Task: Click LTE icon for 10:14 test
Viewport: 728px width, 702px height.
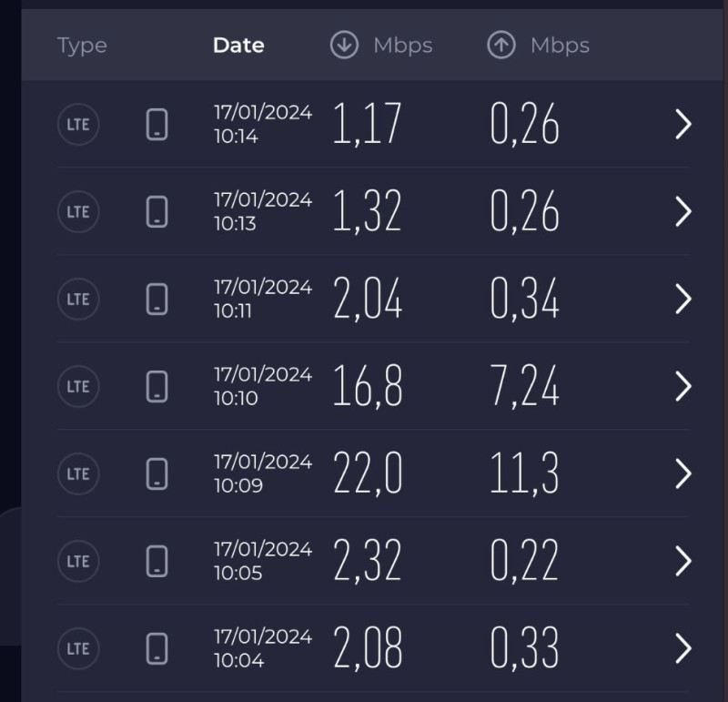Action: click(78, 125)
